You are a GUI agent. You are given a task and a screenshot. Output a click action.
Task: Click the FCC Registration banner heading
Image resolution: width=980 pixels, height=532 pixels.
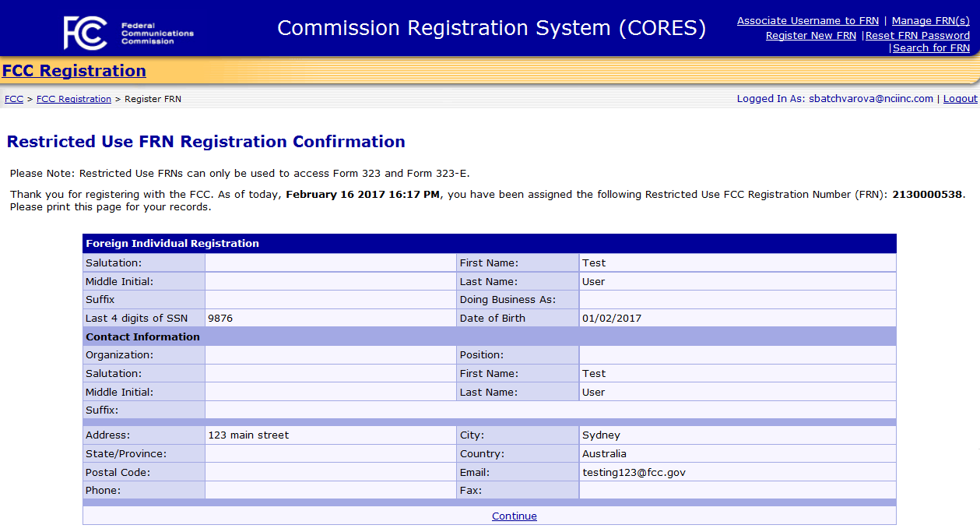click(74, 71)
